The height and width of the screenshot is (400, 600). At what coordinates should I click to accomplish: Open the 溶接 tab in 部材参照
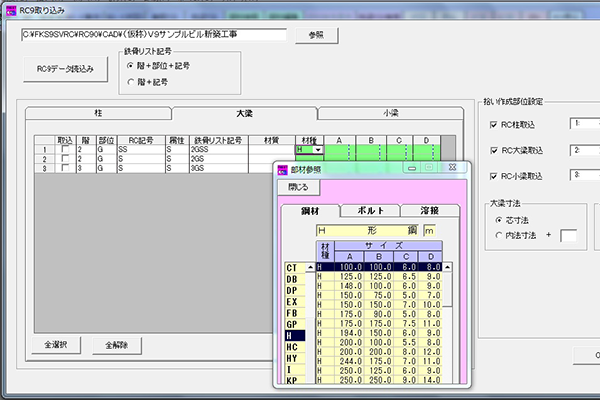[x=430, y=211]
